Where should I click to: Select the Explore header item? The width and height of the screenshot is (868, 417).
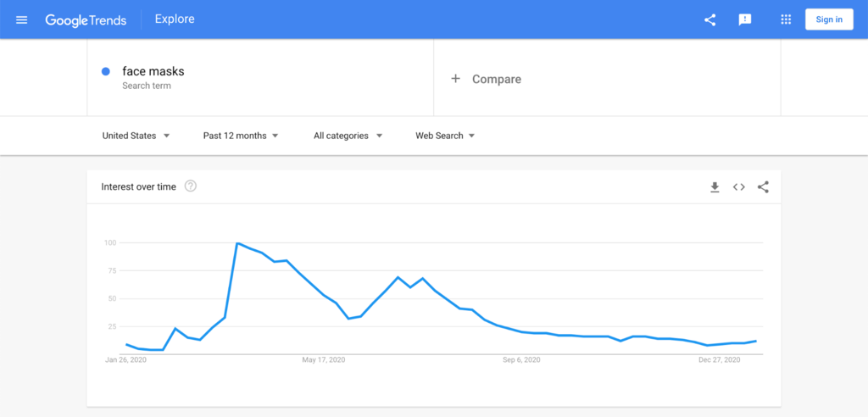175,19
